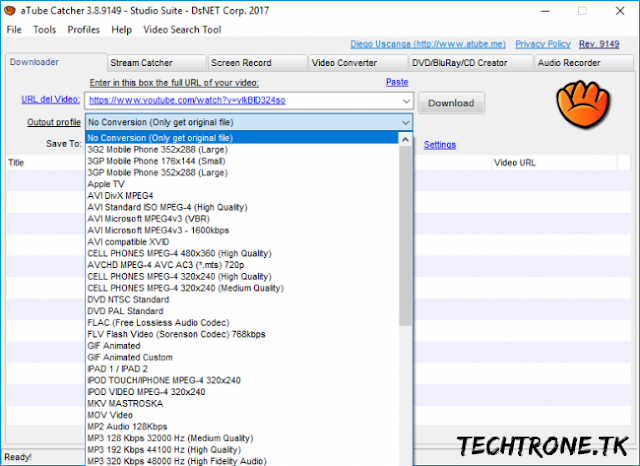Choose MKV MASTROSKA profile
640x466 pixels.
pyautogui.click(x=242, y=404)
